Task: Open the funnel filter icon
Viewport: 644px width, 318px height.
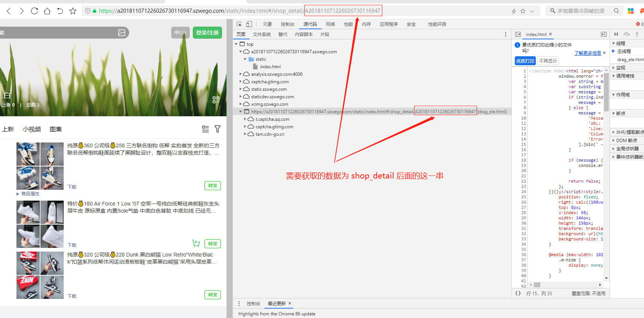Action: (x=218, y=129)
